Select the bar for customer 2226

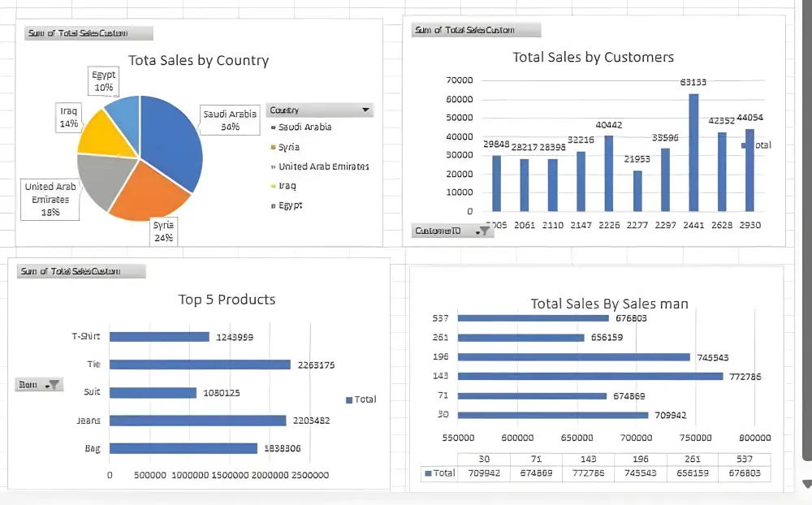609,174
